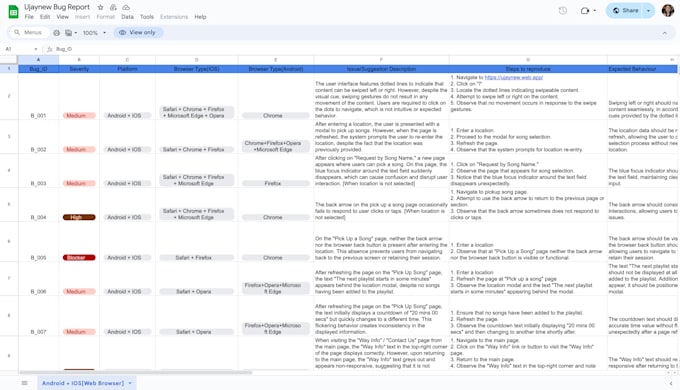
Task: Click the Medium severity chip in B_006 row
Action: click(79, 292)
